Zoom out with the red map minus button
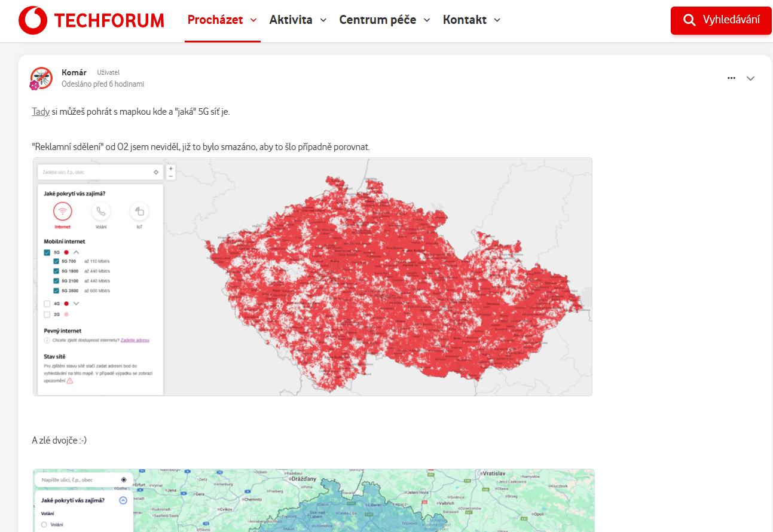773x532 pixels. coord(171,176)
